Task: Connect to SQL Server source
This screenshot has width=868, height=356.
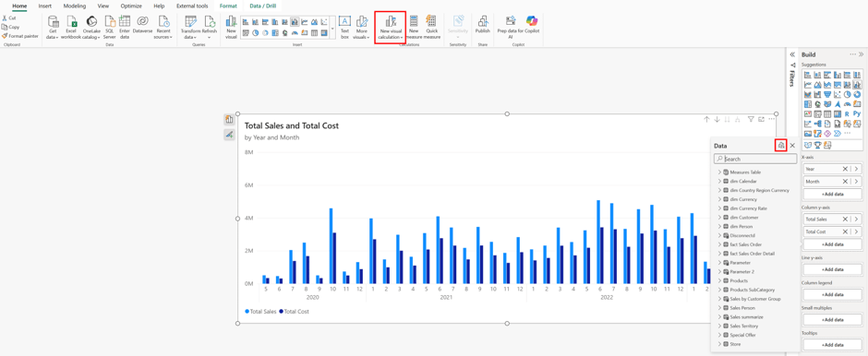Action: pos(110,27)
